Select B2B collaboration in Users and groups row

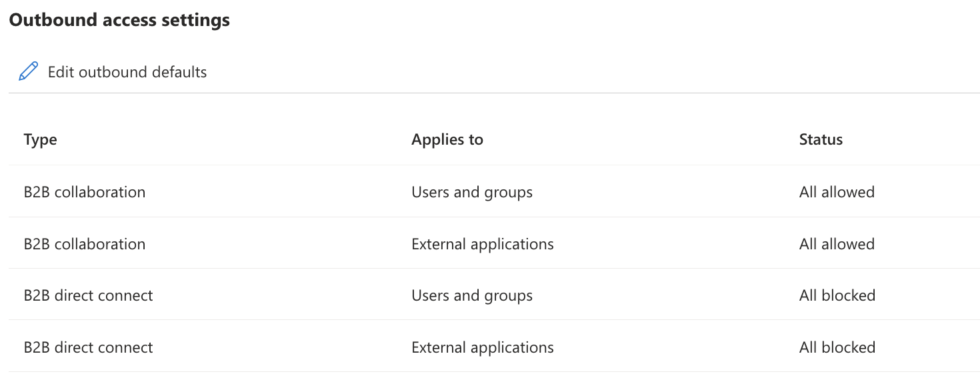[85, 192]
